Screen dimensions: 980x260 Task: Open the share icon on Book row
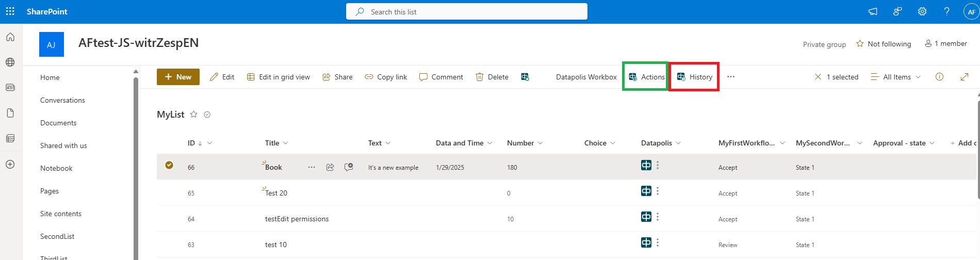coord(330,167)
